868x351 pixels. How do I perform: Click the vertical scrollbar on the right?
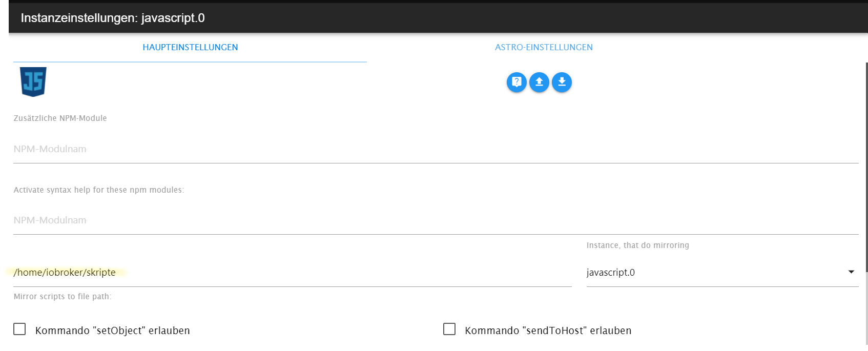pyautogui.click(x=866, y=205)
